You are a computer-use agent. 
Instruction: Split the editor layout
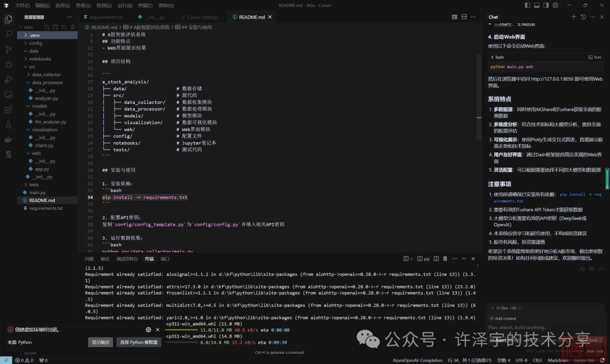(x=464, y=17)
